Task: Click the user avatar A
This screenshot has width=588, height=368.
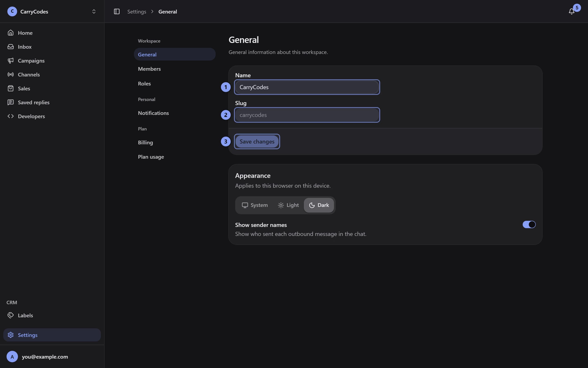Action: pyautogui.click(x=12, y=357)
